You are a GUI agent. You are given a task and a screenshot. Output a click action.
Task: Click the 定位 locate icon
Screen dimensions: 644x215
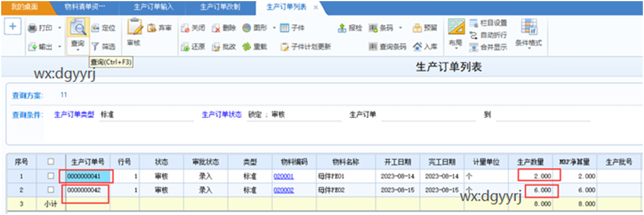point(95,28)
